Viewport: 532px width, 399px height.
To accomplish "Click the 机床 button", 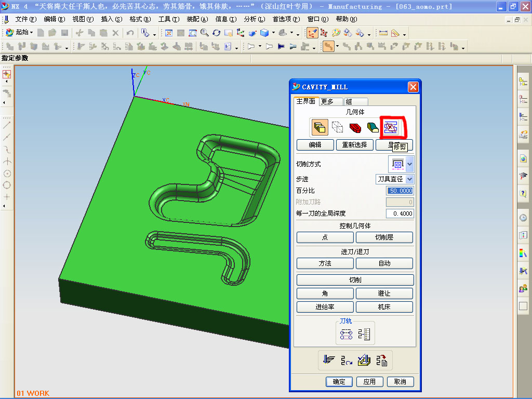I will [384, 307].
